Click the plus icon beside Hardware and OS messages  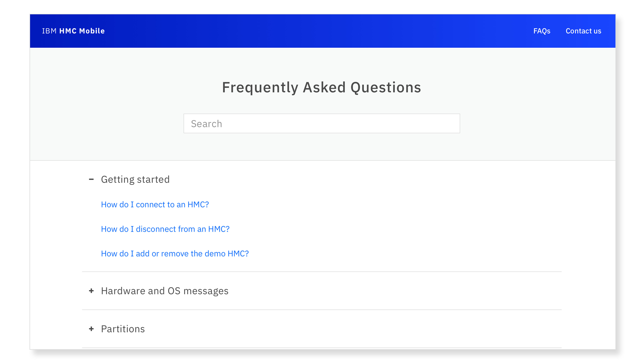[91, 291]
